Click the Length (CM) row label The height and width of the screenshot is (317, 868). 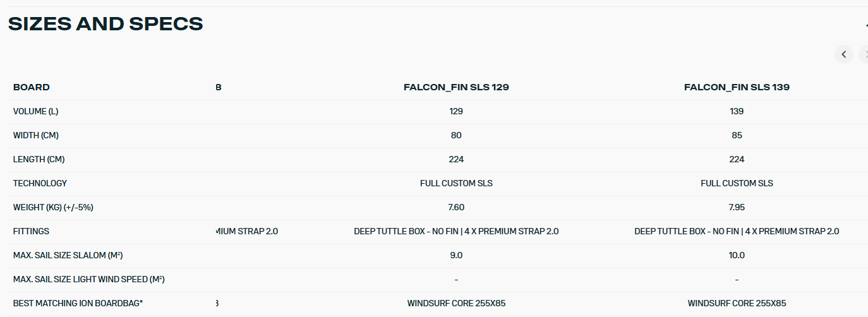point(39,160)
